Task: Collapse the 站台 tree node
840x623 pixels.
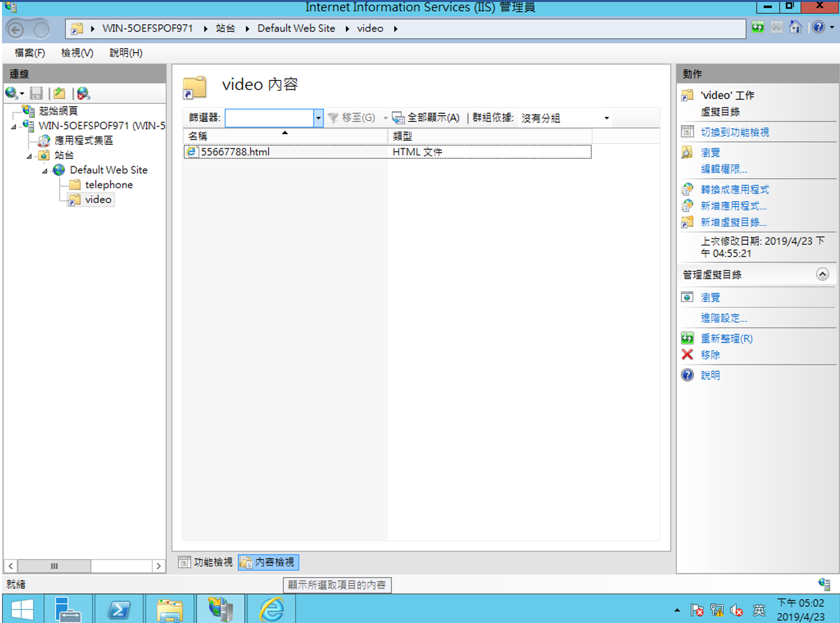Action: [x=29, y=156]
